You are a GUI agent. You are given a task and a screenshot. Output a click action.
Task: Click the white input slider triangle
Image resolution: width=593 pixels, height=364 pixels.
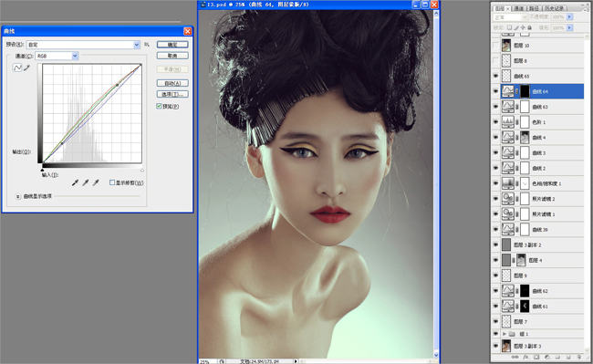[141, 170]
